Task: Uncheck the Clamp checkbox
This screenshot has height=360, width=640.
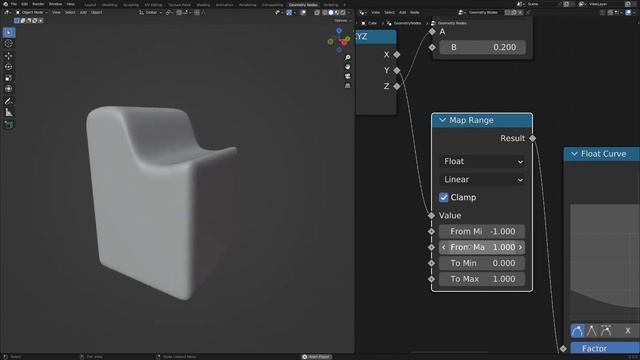Action: click(444, 198)
